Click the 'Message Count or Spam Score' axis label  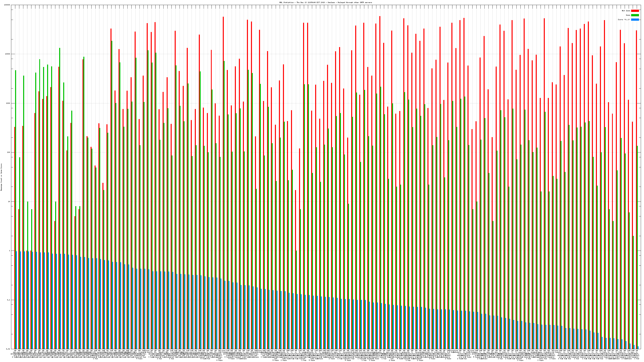(1, 177)
